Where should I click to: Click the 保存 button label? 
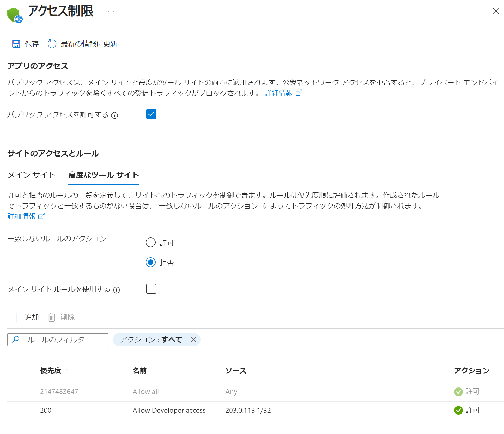(x=32, y=44)
